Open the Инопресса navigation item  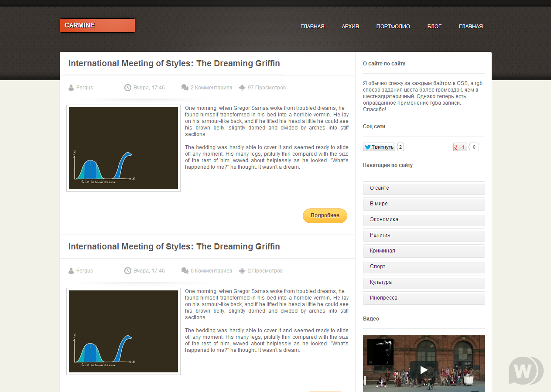[x=424, y=298]
